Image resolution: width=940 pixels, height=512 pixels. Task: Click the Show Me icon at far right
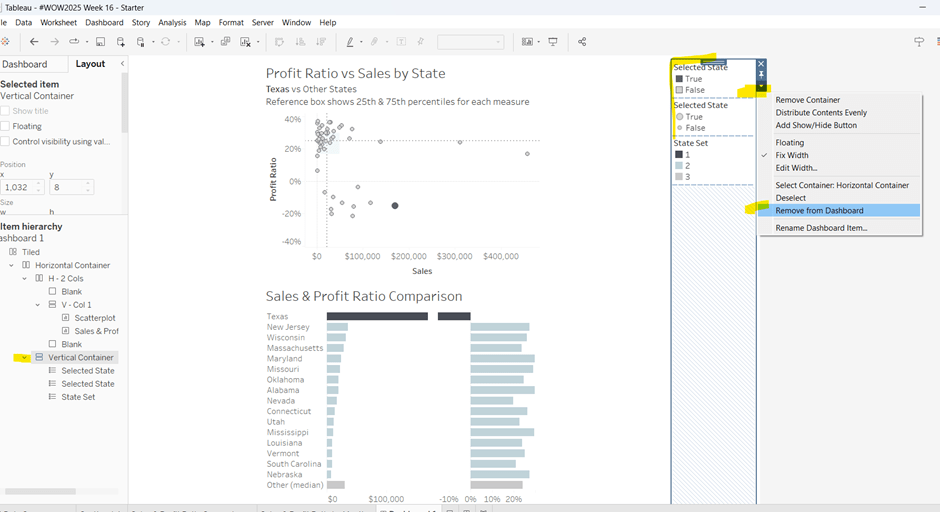919,42
